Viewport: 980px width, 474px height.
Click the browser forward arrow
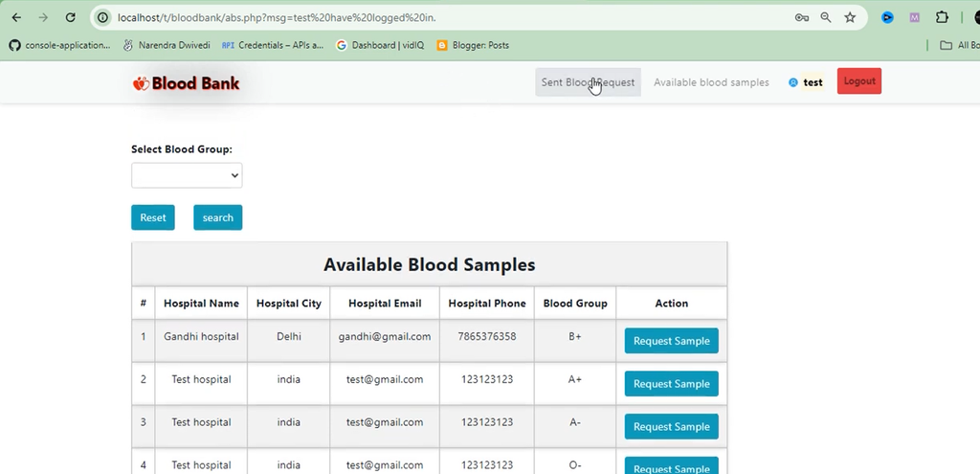pos(43,17)
